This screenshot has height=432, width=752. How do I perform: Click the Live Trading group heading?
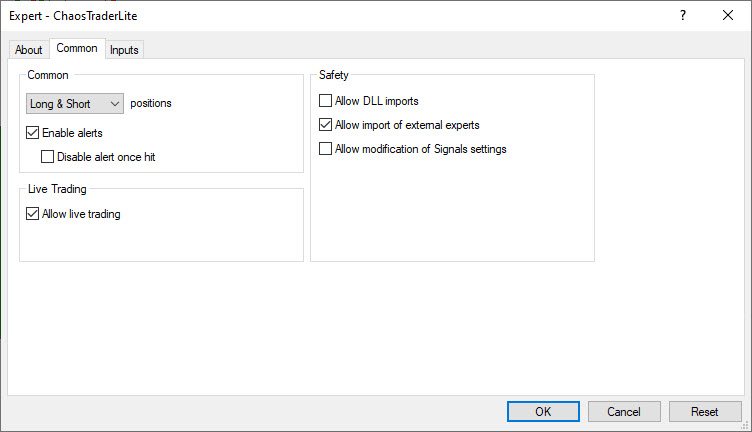(59, 188)
